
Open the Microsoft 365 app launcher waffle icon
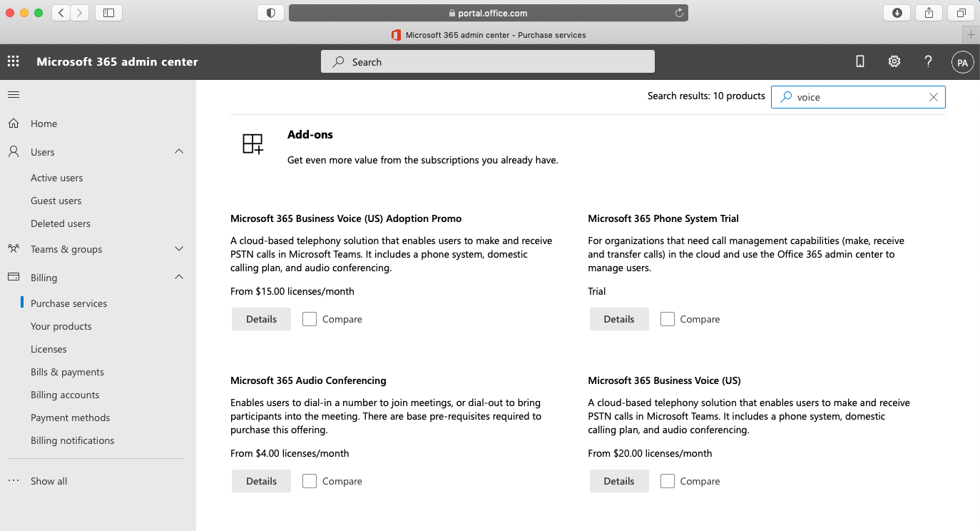coord(13,61)
